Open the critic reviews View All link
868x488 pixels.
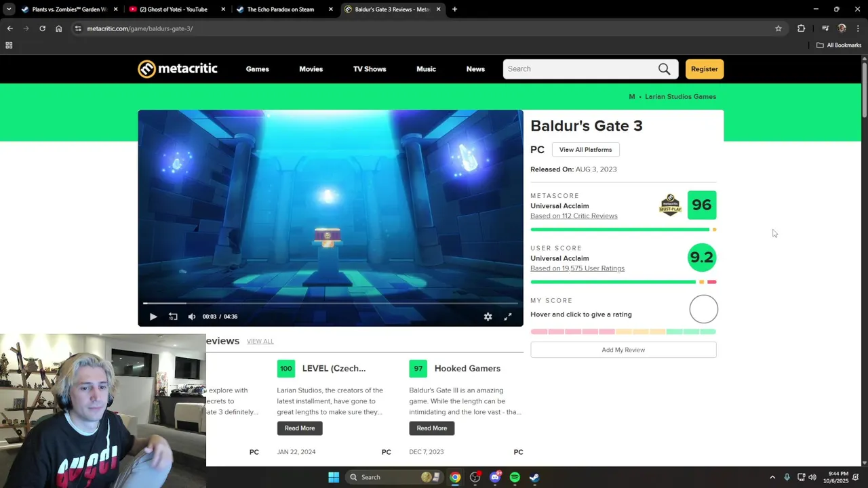pos(260,342)
